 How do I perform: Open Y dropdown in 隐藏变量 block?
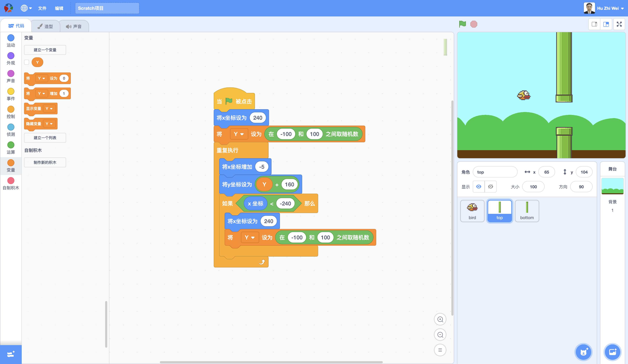[x=49, y=124]
